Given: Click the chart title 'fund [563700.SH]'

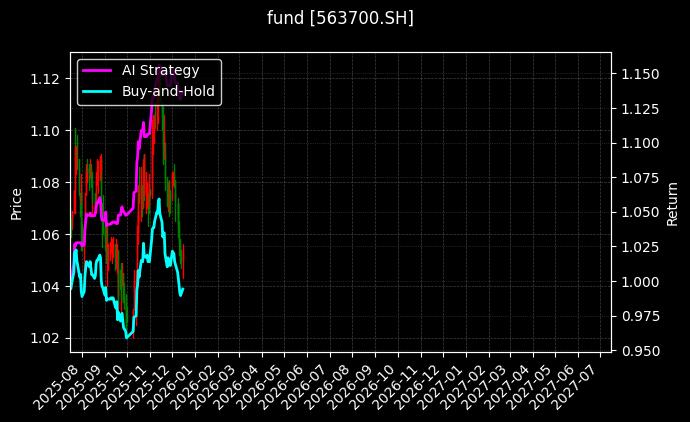Looking at the screenshot, I should (x=340, y=18).
